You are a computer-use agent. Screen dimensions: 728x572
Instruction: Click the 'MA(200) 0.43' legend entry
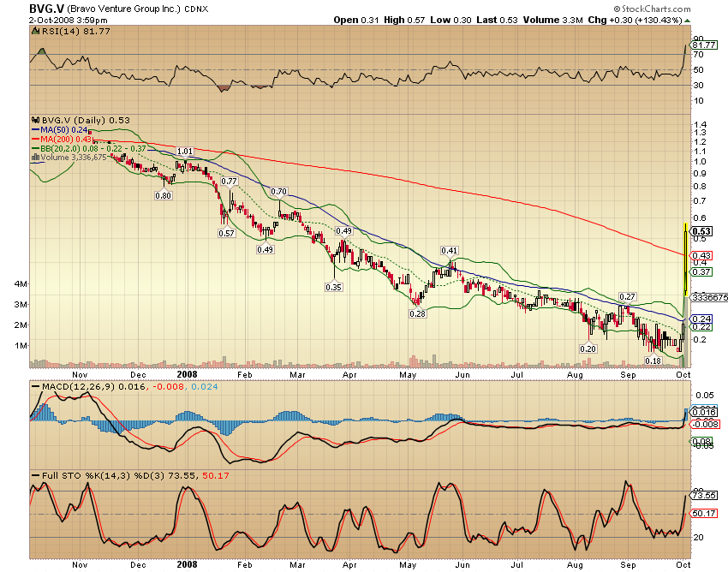(63, 140)
